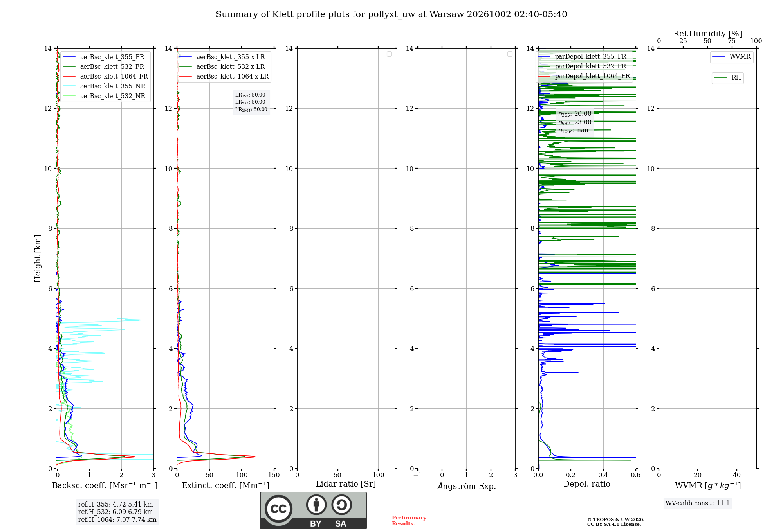783x532 pixels.
Task: Click ref.H_355: 4.72-5.41 km text
Action: click(115, 505)
